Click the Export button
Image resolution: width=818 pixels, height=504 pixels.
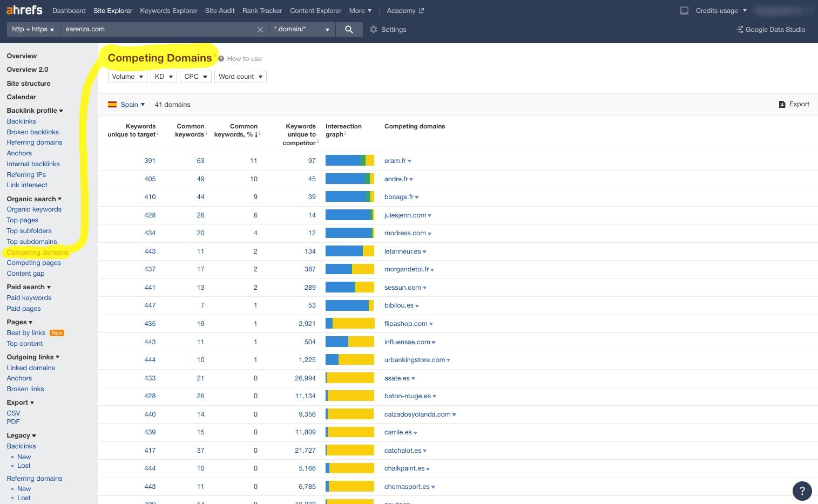click(794, 104)
